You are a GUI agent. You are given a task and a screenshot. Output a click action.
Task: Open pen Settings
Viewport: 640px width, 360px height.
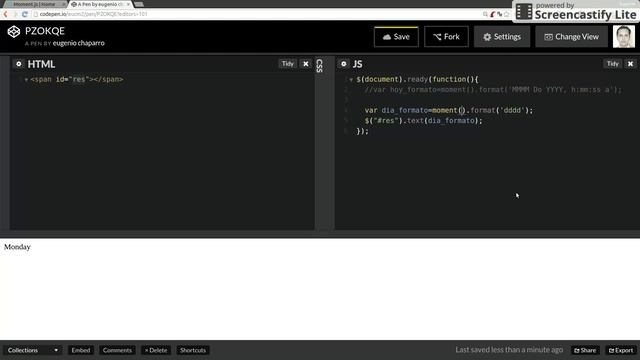point(502,37)
